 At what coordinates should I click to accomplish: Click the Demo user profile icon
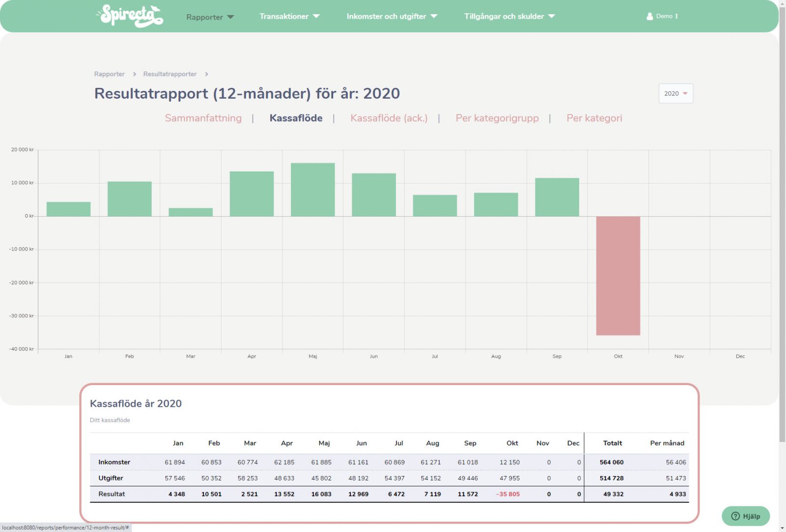649,16
